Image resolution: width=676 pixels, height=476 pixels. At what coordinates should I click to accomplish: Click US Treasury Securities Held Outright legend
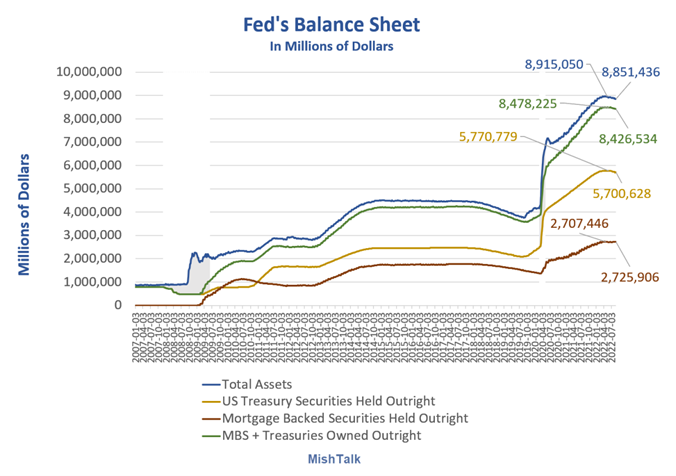coord(319,401)
